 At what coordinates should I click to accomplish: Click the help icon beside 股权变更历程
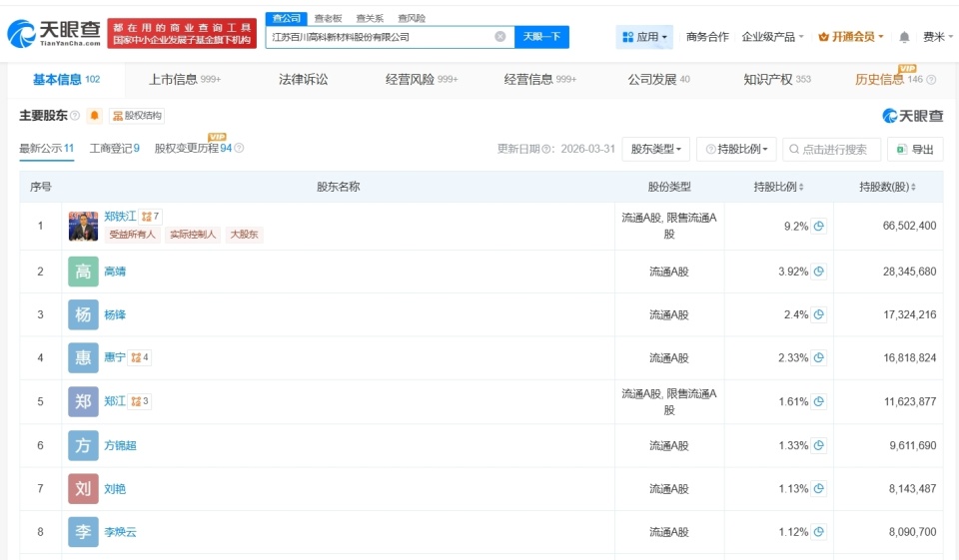[x=239, y=148]
